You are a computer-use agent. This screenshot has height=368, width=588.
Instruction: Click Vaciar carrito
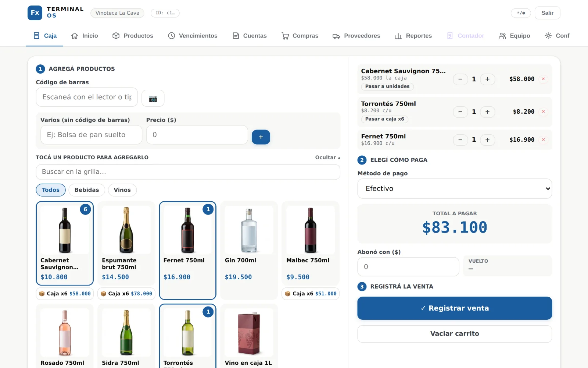click(455, 334)
